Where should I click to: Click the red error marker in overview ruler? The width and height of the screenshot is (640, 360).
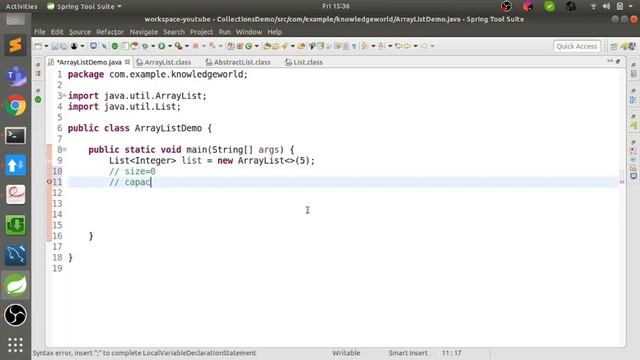point(622,182)
